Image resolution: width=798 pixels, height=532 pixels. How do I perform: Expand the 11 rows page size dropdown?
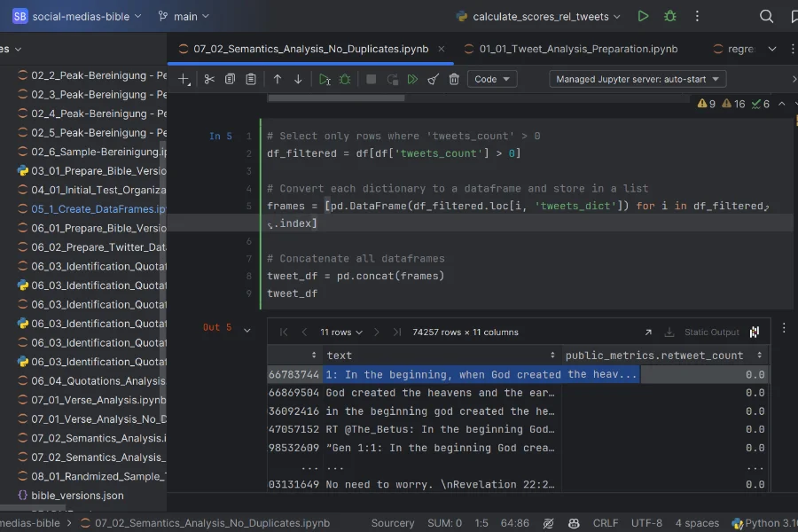(341, 332)
